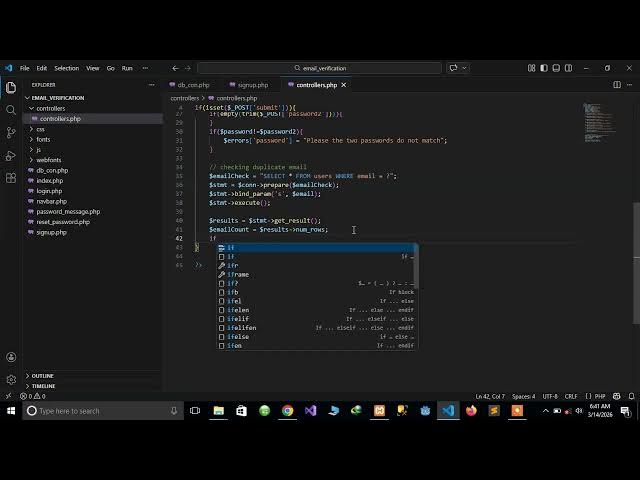Toggle the primary side bar
The image size is (640, 480).
[x=544, y=68]
